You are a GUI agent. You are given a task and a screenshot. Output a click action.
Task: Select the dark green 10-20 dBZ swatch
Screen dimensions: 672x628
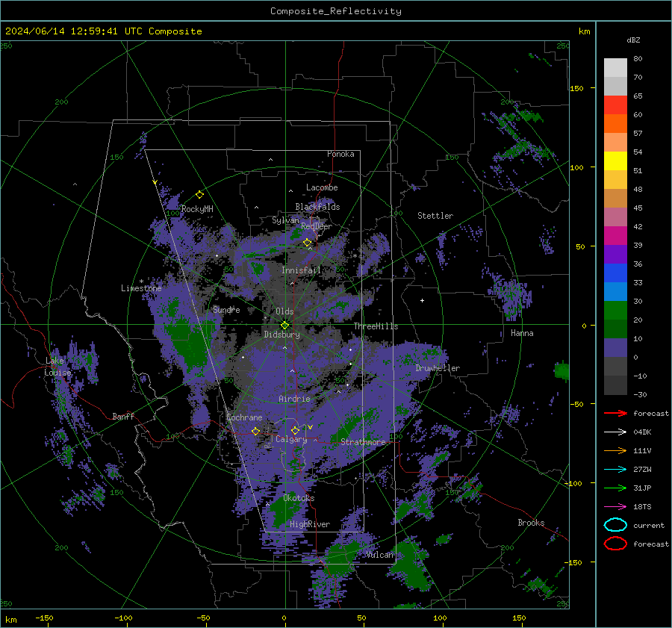(615, 329)
